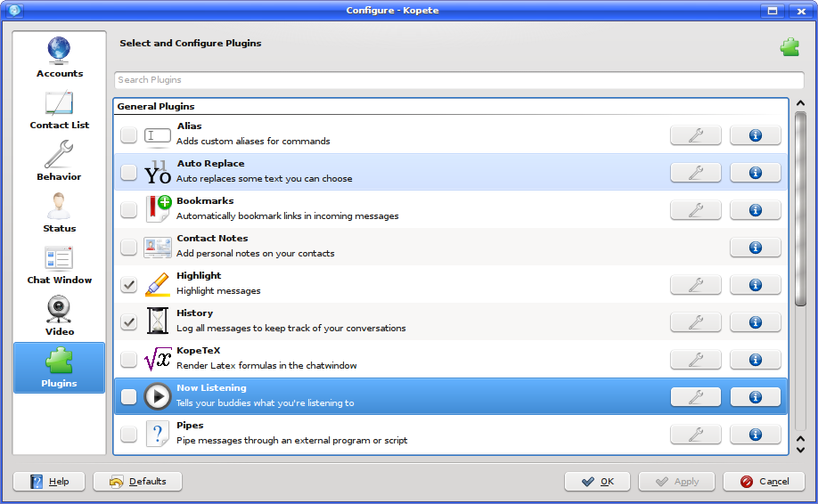The height and width of the screenshot is (504, 818).
Task: Enable the KopeTeX plugin checkbox
Action: point(128,359)
